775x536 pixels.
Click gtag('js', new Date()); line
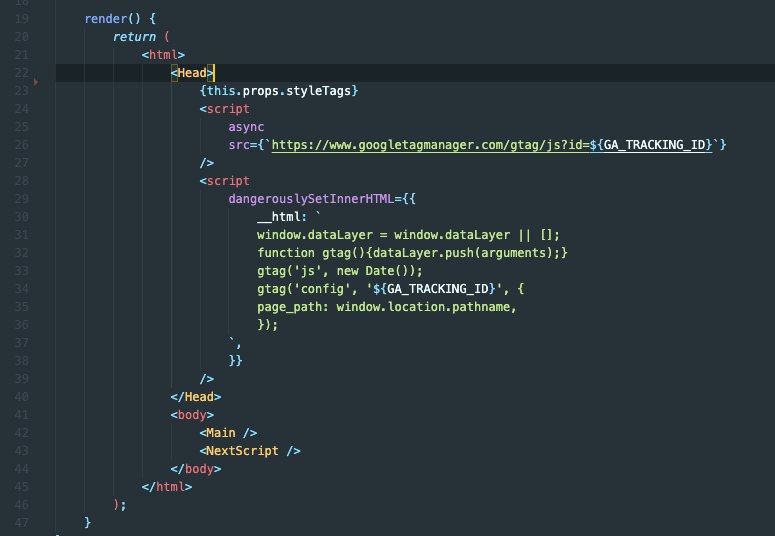pos(340,271)
